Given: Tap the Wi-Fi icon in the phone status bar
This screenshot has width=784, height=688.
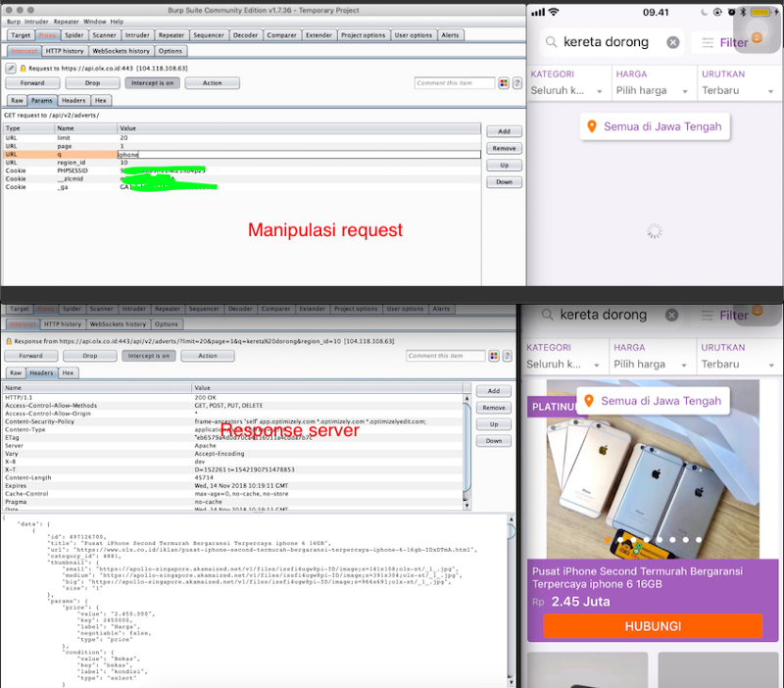Looking at the screenshot, I should coord(554,12).
